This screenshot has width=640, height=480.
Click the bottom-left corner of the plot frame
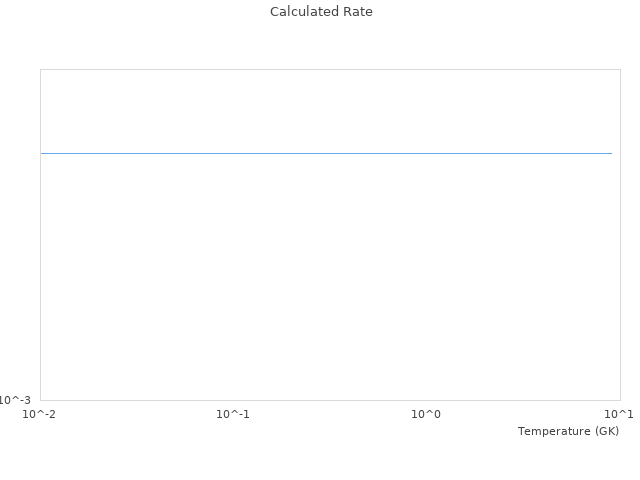click(40, 400)
